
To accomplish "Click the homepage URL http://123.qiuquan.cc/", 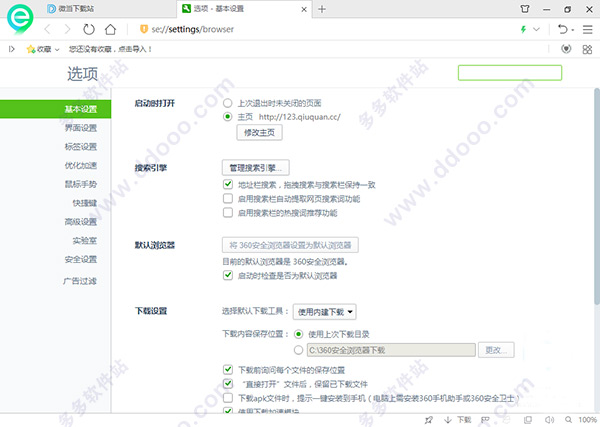I will coord(300,117).
